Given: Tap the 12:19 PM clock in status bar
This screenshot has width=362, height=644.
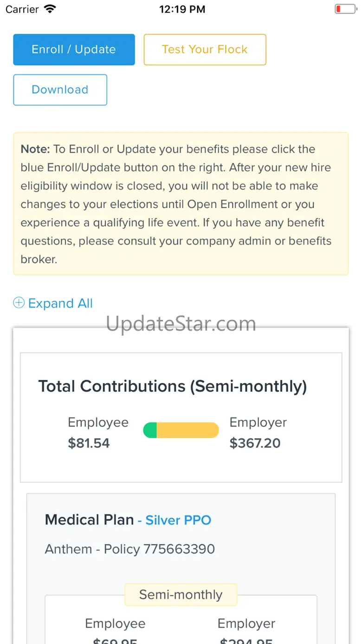Looking at the screenshot, I should click(182, 9).
